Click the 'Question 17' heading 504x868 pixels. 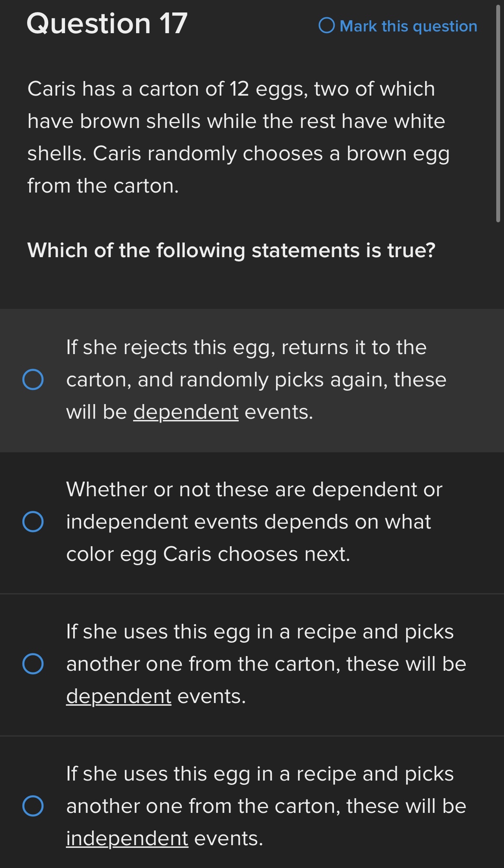pyautogui.click(x=107, y=23)
